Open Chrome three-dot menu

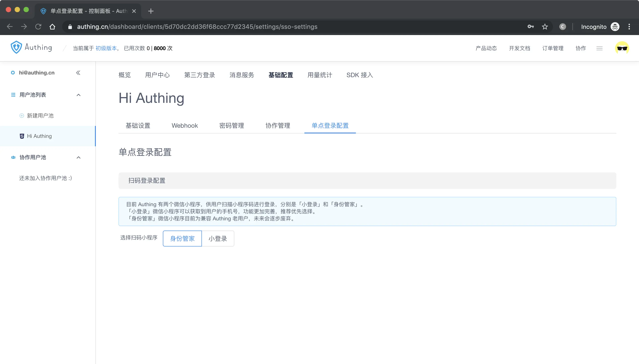[x=629, y=27]
